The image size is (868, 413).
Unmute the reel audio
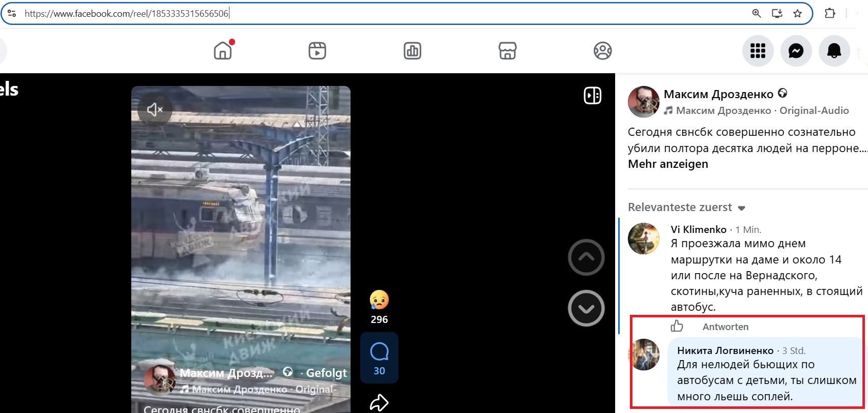155,109
